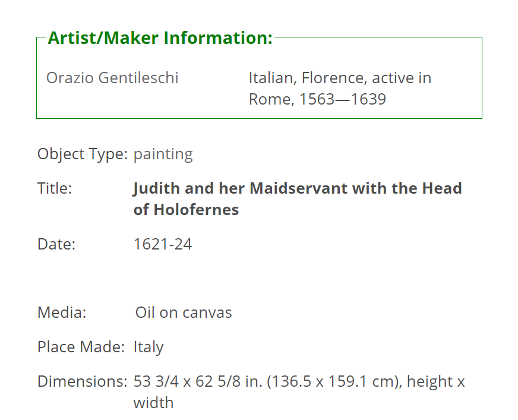The image size is (518, 420).
Task: Select the Artist/Maker Information heading
Action: pyautogui.click(x=160, y=37)
